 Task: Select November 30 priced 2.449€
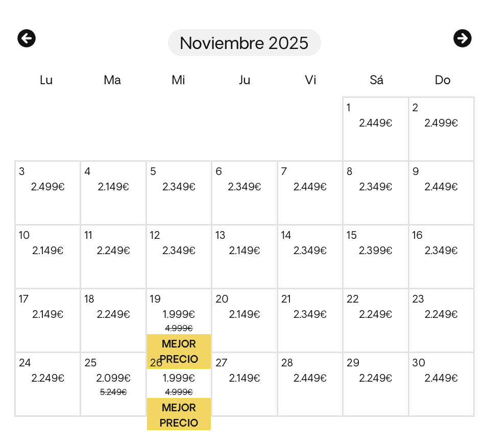pyautogui.click(x=441, y=384)
